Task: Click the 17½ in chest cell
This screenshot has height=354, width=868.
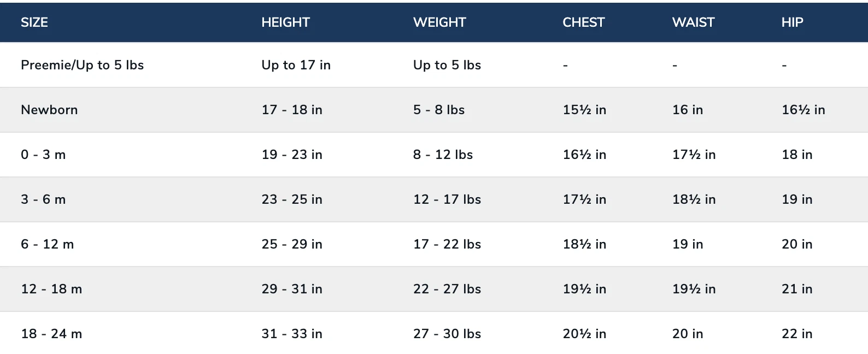Action: click(584, 199)
